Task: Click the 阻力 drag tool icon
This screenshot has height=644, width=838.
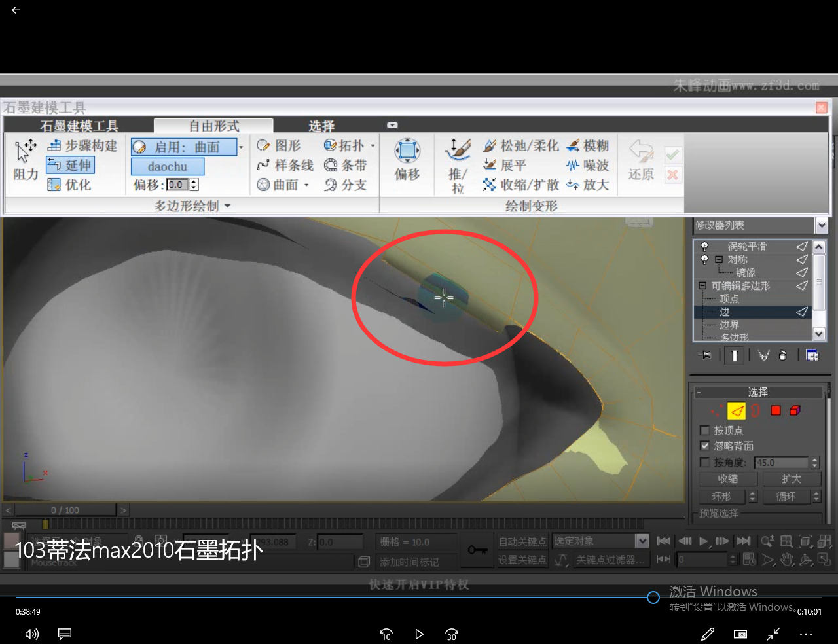Action: [26, 159]
